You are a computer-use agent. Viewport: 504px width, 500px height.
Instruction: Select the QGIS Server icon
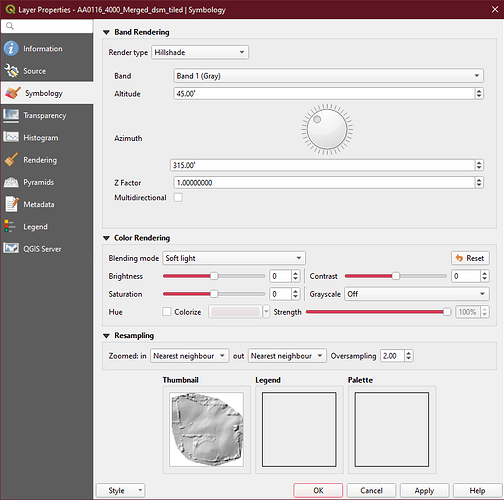pos(11,249)
